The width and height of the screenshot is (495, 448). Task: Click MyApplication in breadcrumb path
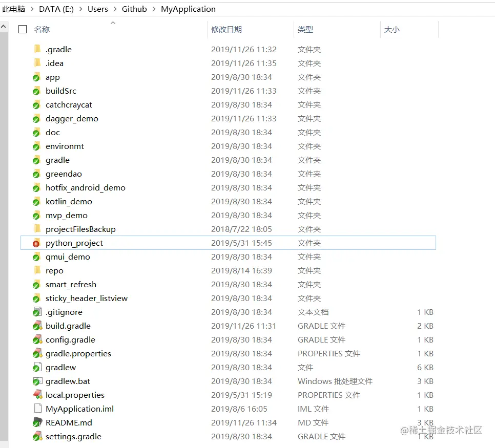coord(188,9)
